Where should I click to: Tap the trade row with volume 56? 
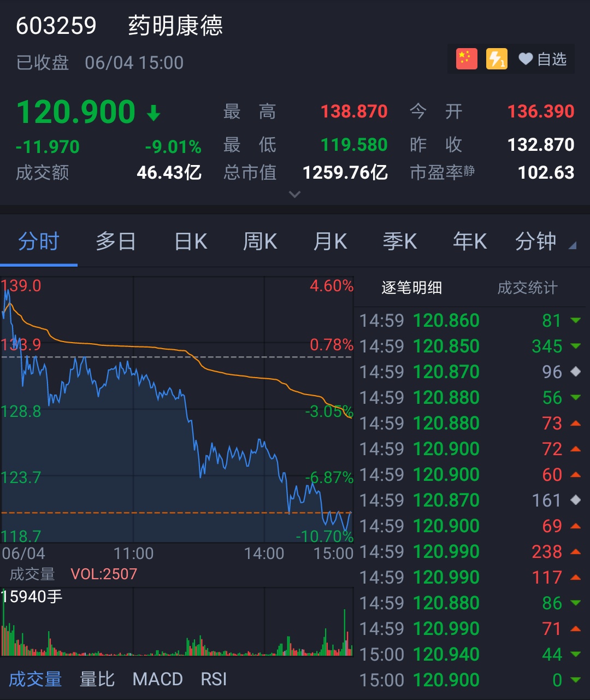coord(472,397)
